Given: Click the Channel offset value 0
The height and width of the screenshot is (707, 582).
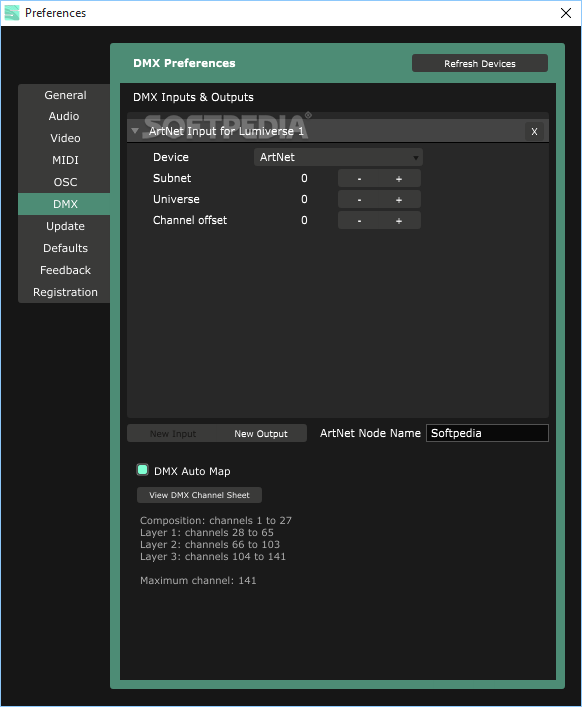Looking at the screenshot, I should pyautogui.click(x=304, y=220).
